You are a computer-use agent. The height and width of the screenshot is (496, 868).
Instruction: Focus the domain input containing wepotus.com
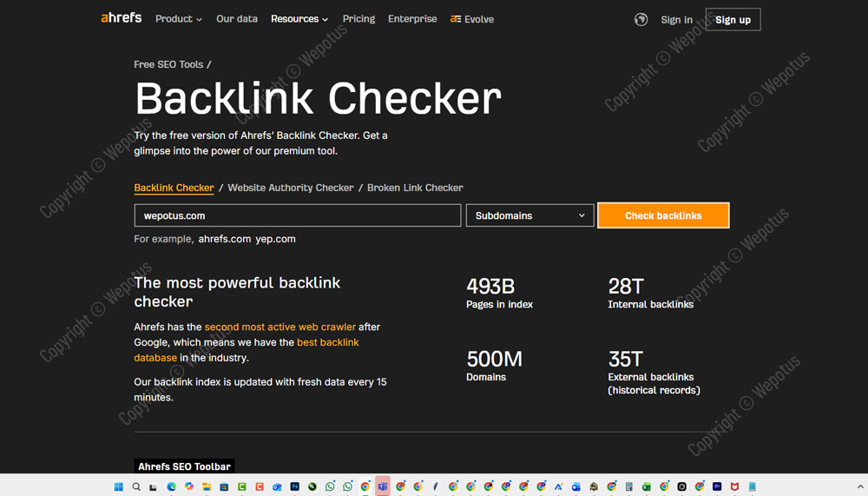pyautogui.click(x=297, y=215)
